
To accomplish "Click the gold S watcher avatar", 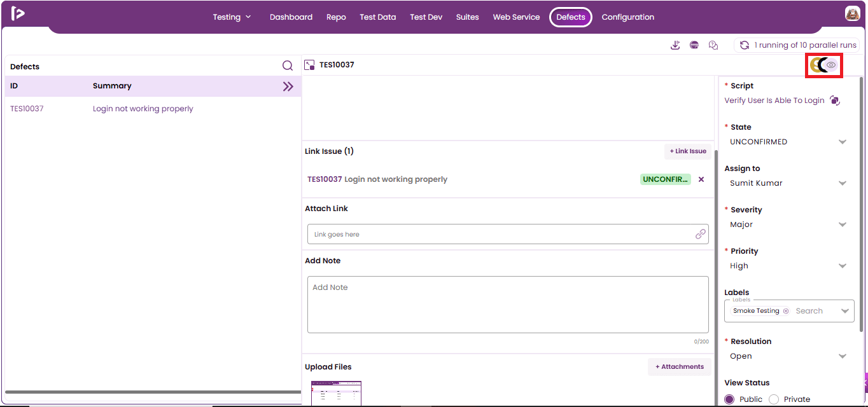I will (x=815, y=65).
